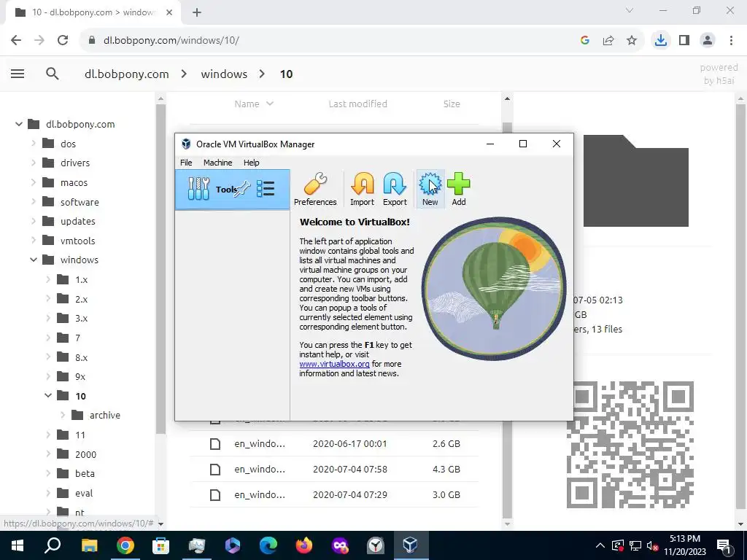Click the Import appliance icon
747x560 pixels.
click(x=362, y=189)
